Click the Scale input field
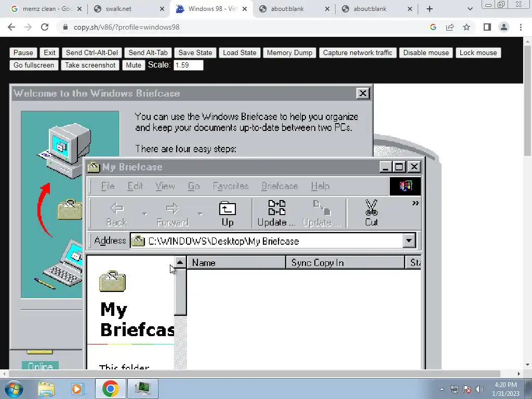Viewport: 532px width, 399px height. (188, 65)
